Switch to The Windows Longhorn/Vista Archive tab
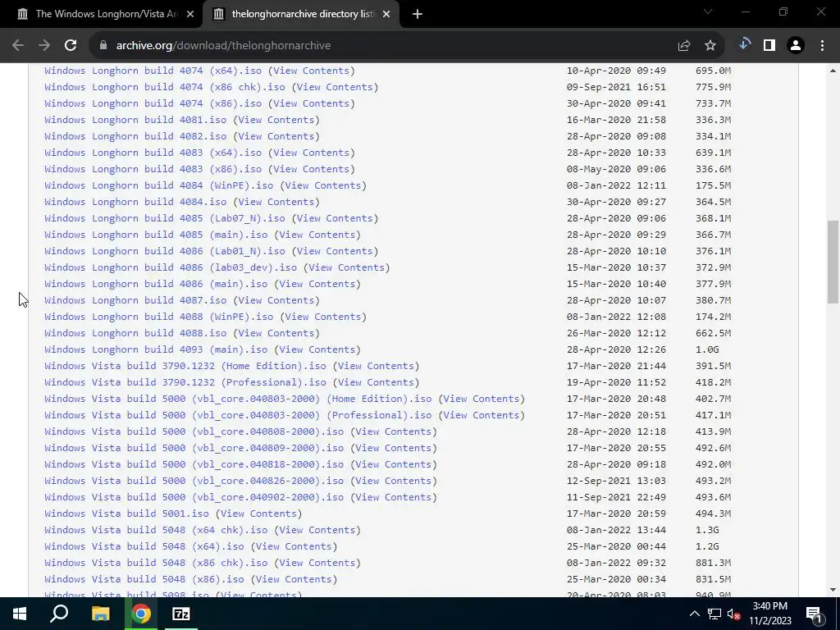This screenshot has width=840, height=630. (101, 14)
